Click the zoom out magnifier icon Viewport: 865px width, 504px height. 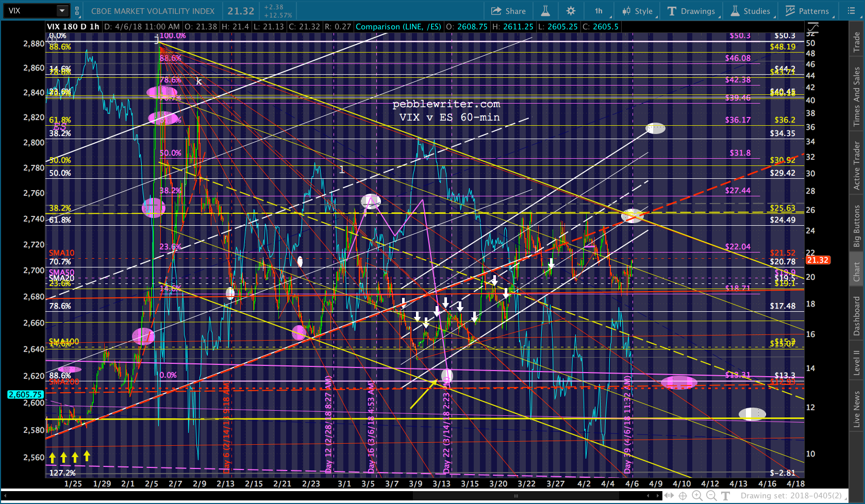point(711,496)
